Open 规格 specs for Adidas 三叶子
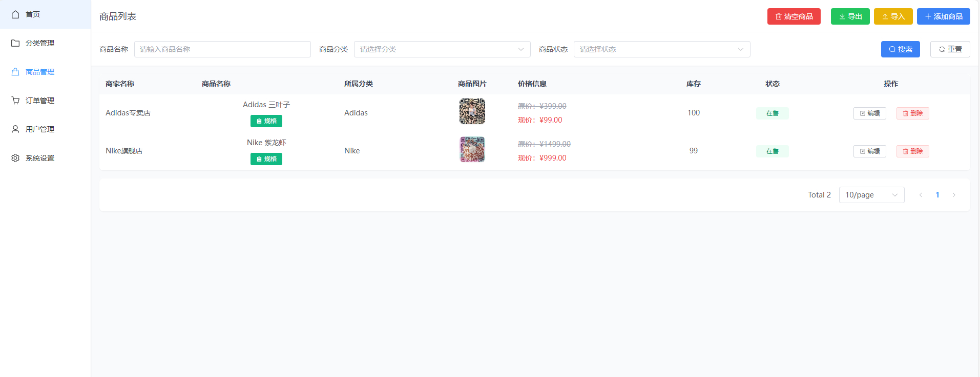Image resolution: width=980 pixels, height=377 pixels. pyautogui.click(x=266, y=121)
